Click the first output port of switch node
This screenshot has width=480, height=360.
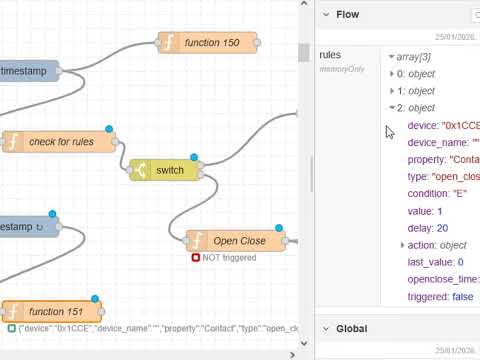(201, 165)
